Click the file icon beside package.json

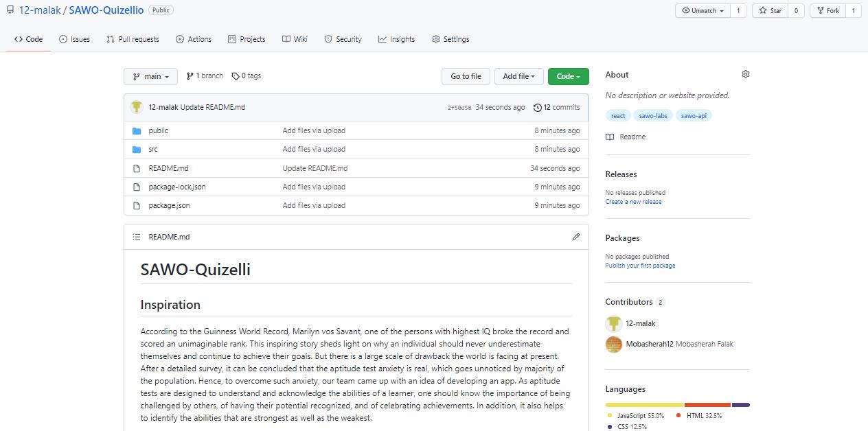136,205
